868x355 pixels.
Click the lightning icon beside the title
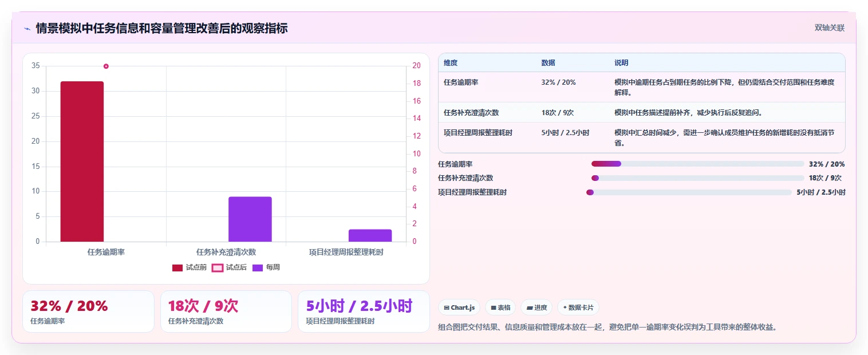[x=27, y=28]
